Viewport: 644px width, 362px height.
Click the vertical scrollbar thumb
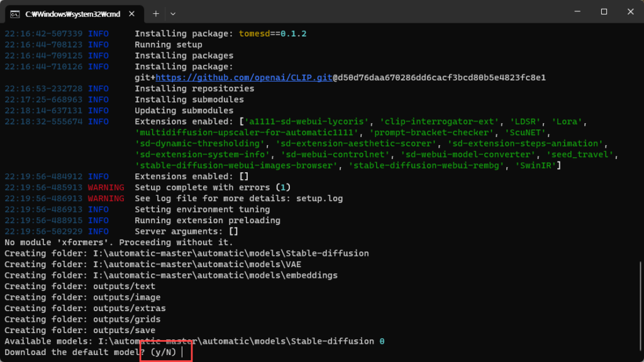tap(641, 307)
